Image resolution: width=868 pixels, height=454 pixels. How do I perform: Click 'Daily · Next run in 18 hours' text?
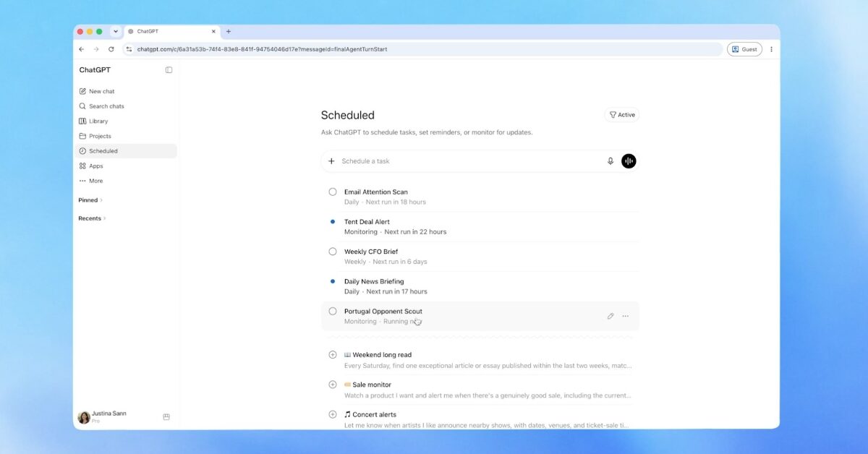coord(385,202)
